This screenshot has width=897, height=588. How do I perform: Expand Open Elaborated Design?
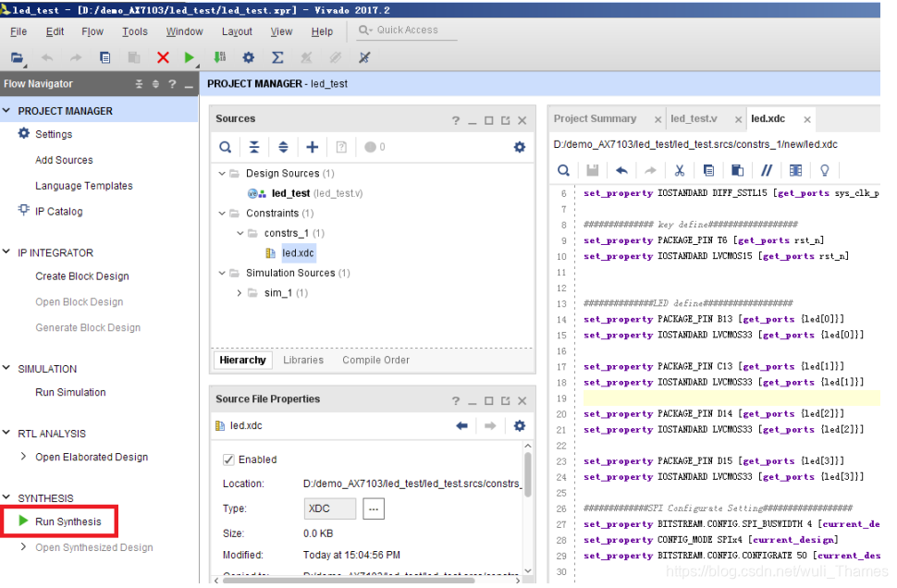coord(23,457)
